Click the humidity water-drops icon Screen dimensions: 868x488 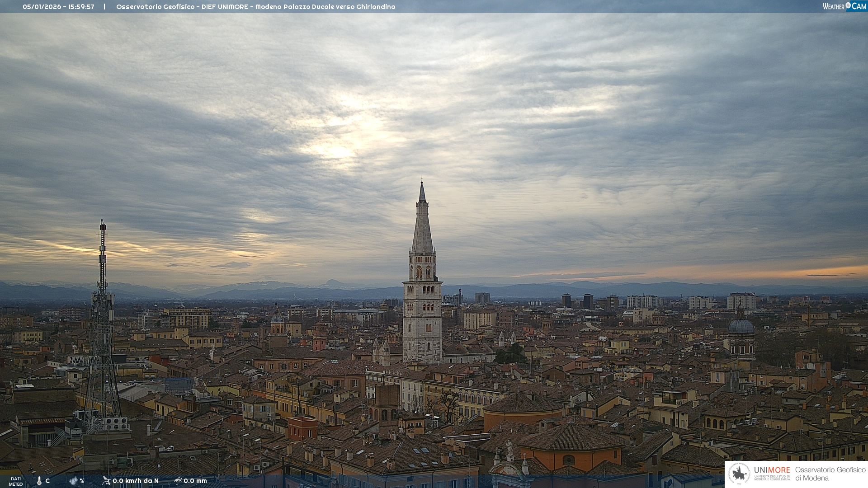click(73, 481)
